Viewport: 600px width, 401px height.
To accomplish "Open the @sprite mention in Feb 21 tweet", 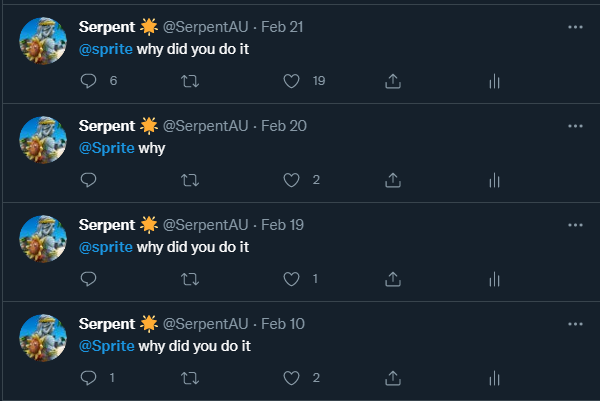I will (x=105, y=50).
